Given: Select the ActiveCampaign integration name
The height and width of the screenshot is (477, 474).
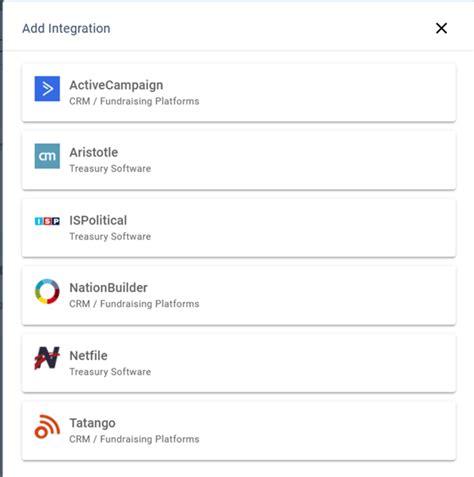Looking at the screenshot, I should coord(116,85).
